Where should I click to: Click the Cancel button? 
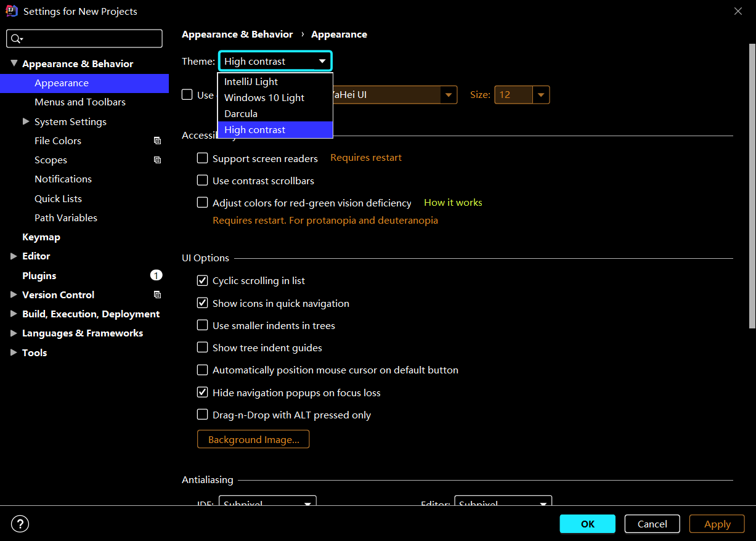click(x=652, y=524)
